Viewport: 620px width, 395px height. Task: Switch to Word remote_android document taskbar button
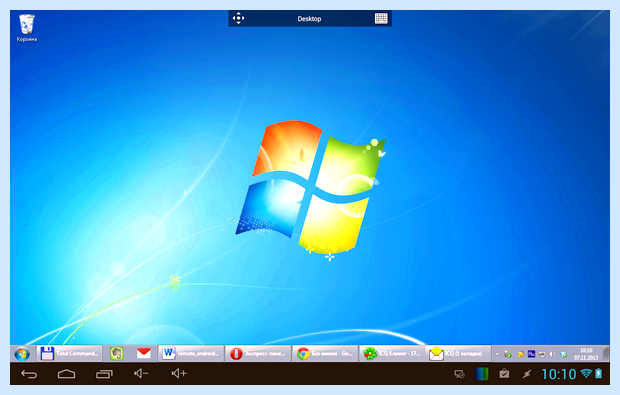[191, 353]
